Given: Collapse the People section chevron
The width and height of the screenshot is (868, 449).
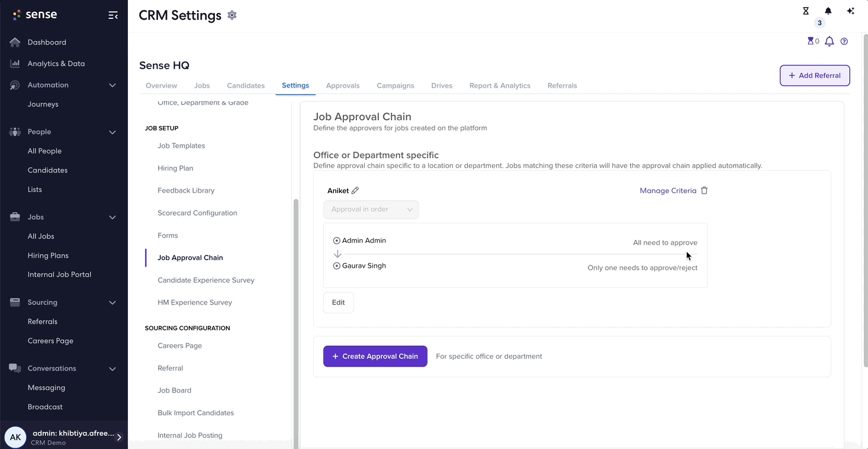Looking at the screenshot, I should [112, 132].
